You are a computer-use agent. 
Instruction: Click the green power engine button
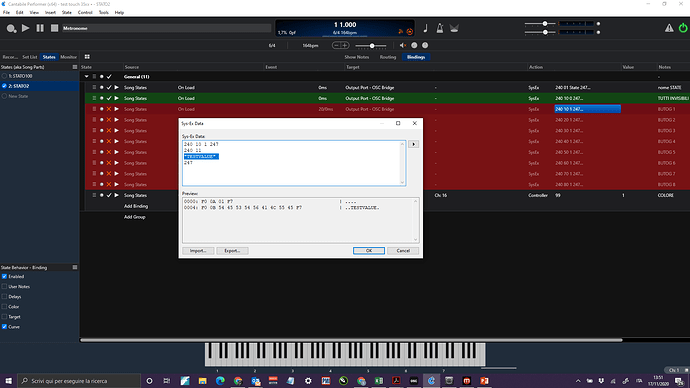pos(683,28)
